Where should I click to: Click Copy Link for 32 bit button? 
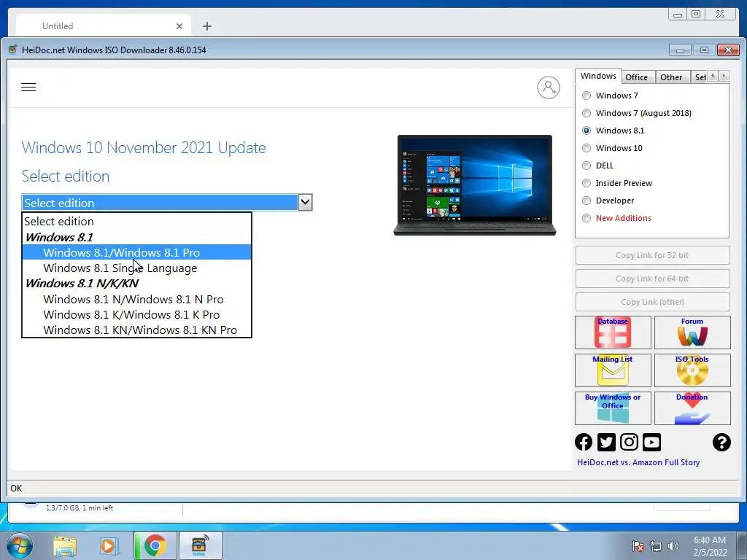pos(652,255)
